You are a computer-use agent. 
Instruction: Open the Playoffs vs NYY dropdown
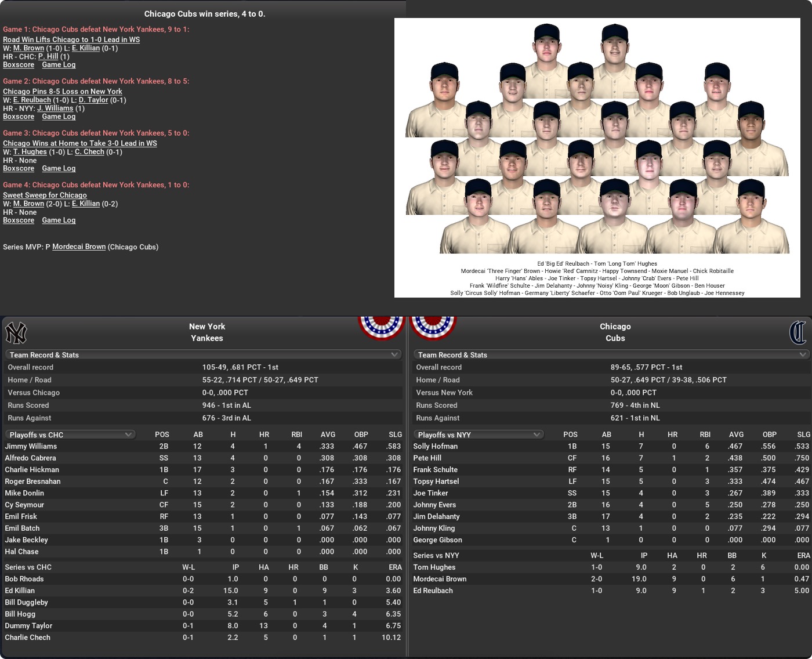[478, 434]
